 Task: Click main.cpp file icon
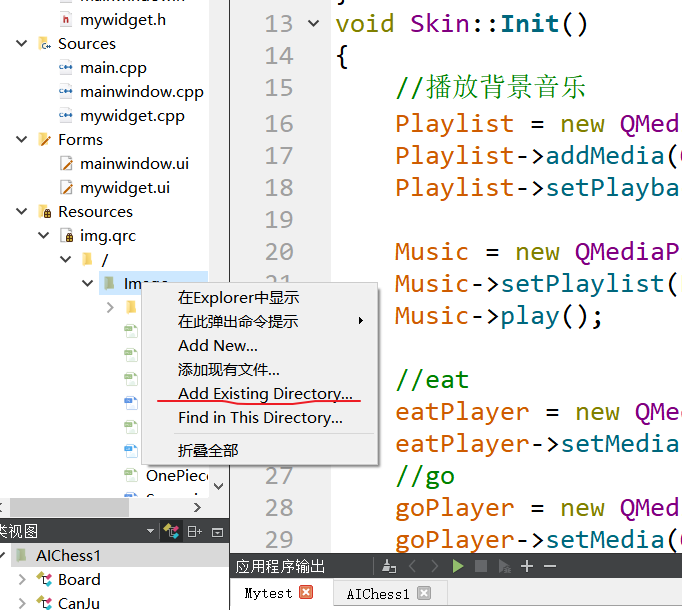tap(66, 68)
